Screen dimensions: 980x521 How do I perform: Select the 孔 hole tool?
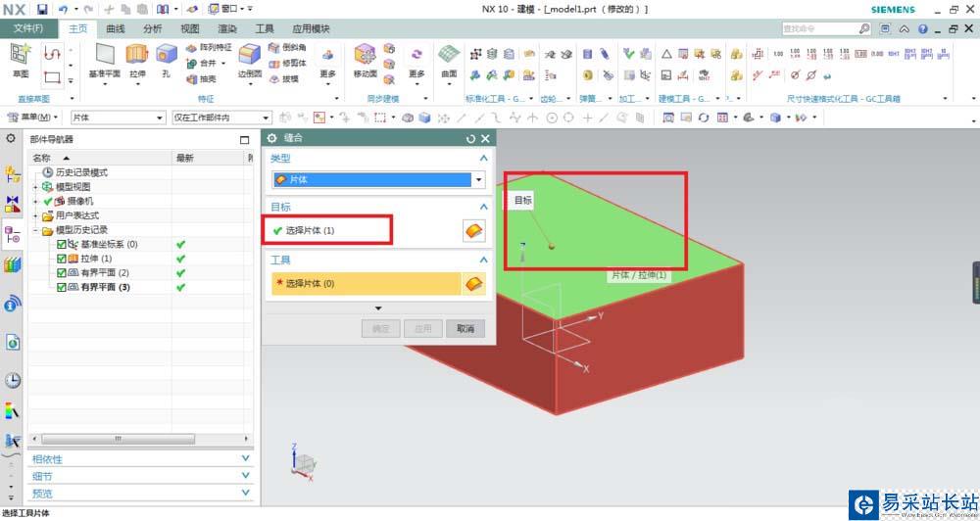point(167,62)
